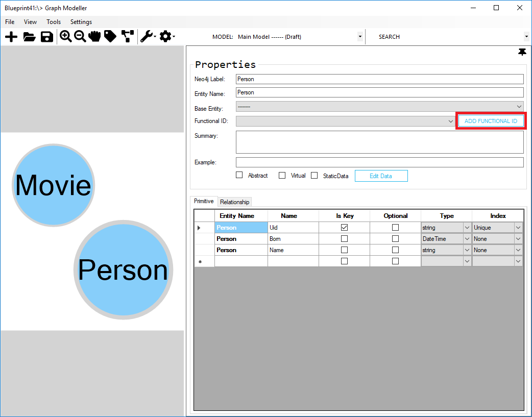Image resolution: width=532 pixels, height=417 pixels.
Task: Sort by the Index column header
Action: point(498,216)
